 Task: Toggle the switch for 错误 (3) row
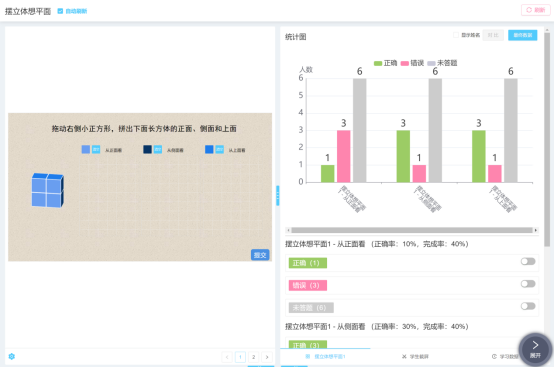point(528,284)
